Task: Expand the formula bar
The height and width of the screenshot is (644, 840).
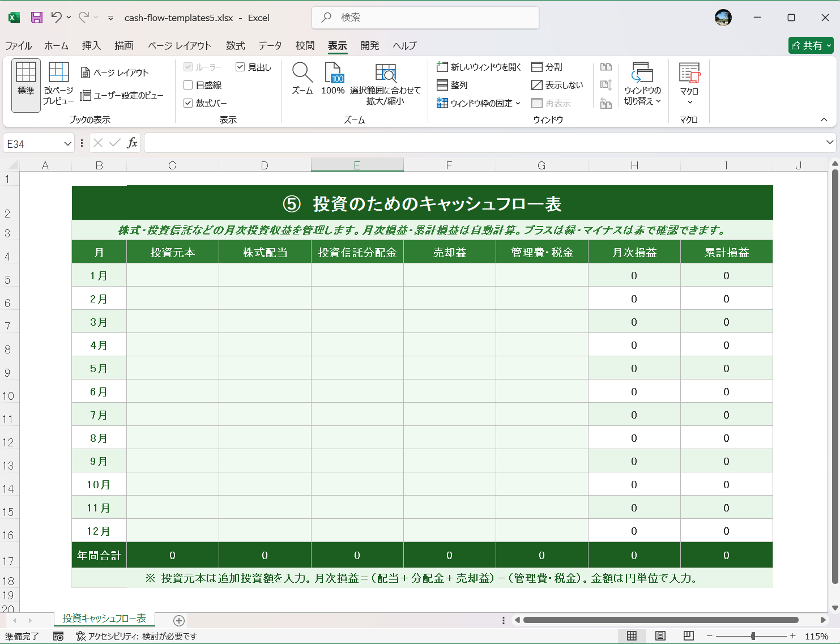Action: (830, 142)
